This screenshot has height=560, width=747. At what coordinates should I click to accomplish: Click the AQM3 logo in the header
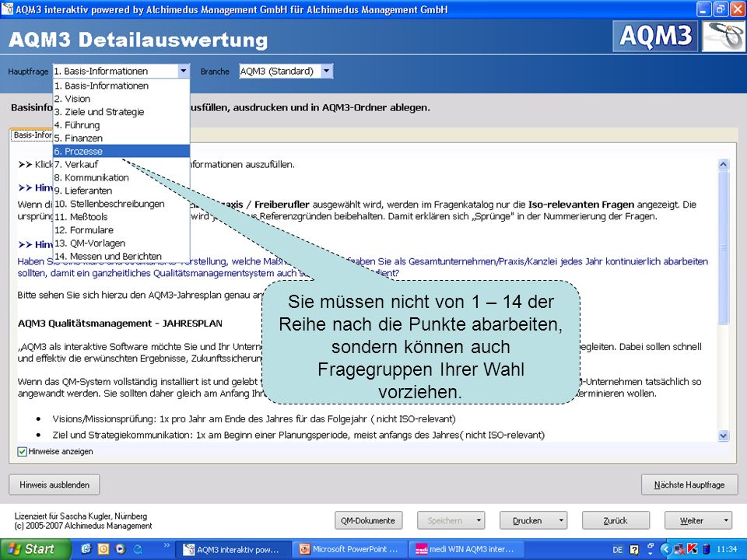655,37
